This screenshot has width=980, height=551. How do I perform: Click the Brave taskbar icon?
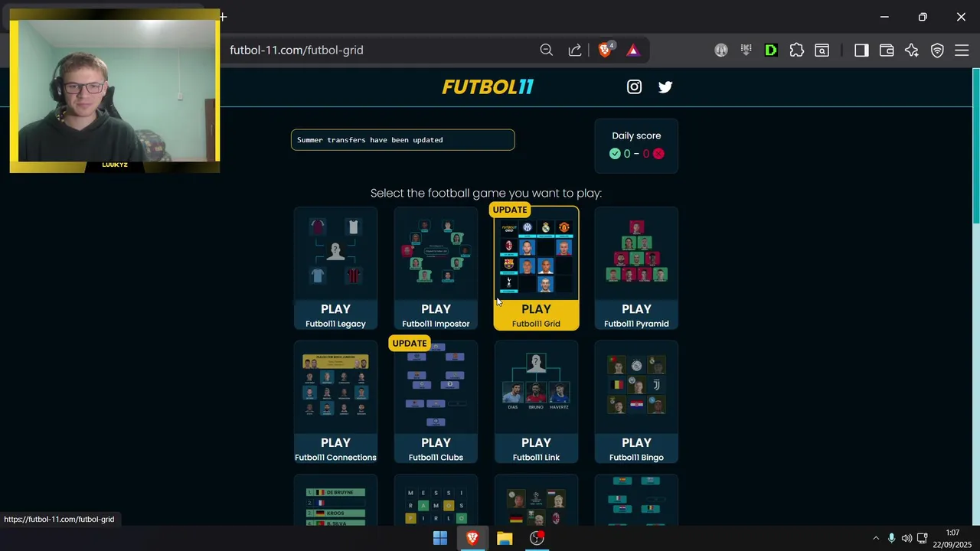[472, 538]
